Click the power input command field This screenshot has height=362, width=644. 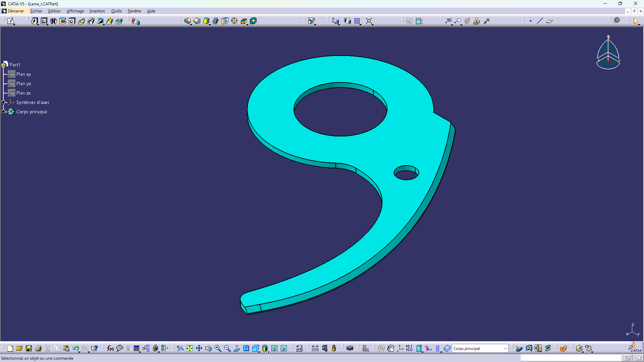point(571,358)
